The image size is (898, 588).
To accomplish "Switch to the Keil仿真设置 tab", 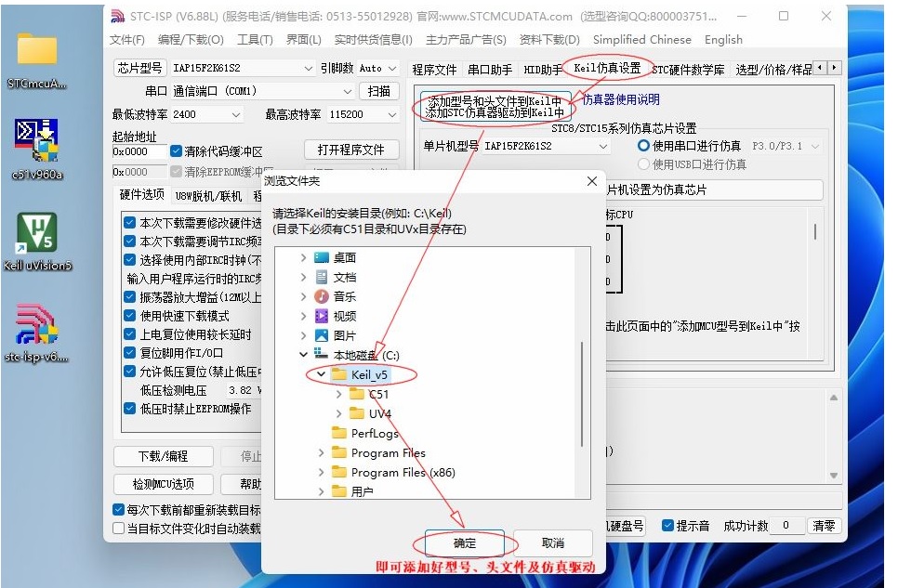I will (x=607, y=68).
